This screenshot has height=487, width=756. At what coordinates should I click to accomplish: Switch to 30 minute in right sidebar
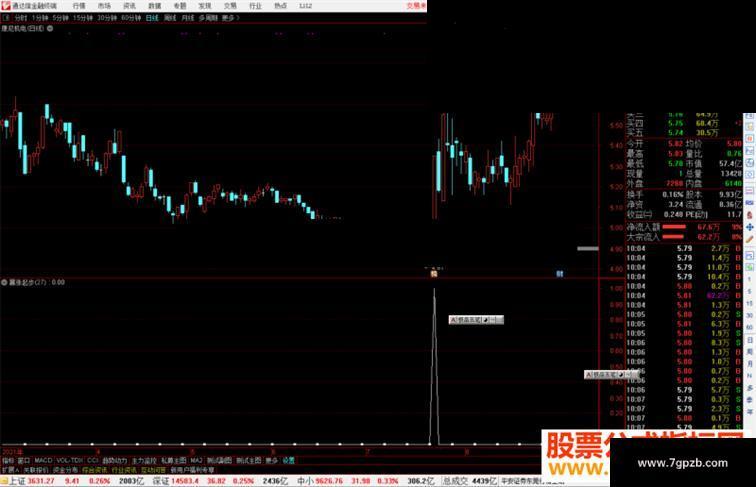(749, 315)
